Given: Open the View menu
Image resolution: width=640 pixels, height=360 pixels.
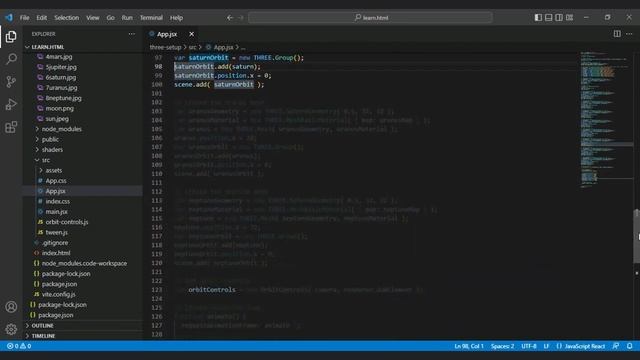Looking at the screenshot, I should (93, 18).
